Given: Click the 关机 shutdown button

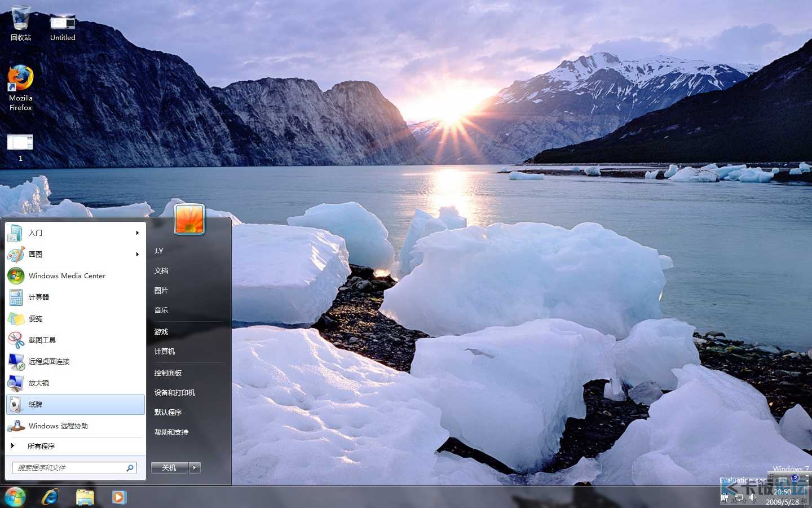Looking at the screenshot, I should tap(170, 467).
